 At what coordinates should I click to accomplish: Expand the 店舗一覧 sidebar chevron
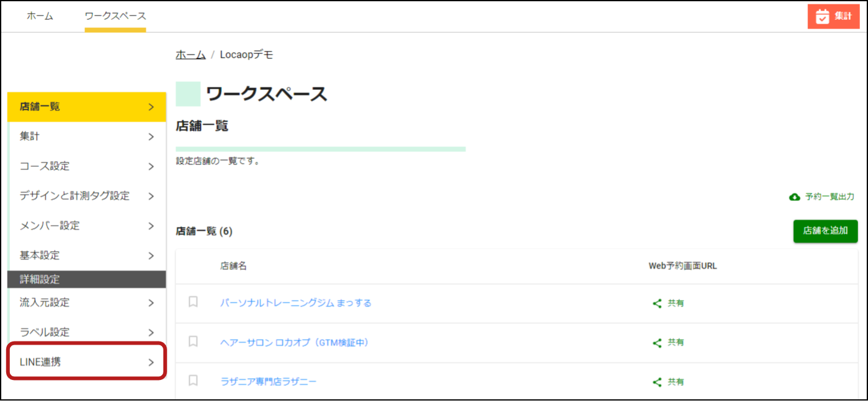point(151,107)
